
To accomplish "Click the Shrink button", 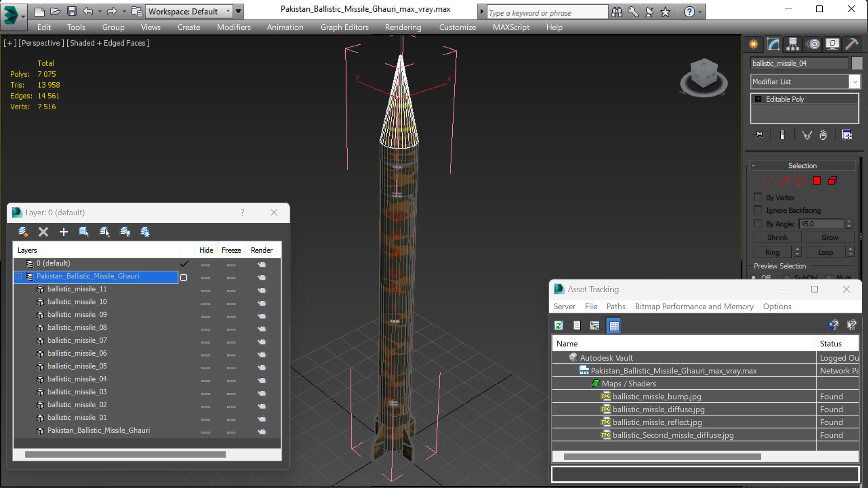I will click(x=777, y=237).
